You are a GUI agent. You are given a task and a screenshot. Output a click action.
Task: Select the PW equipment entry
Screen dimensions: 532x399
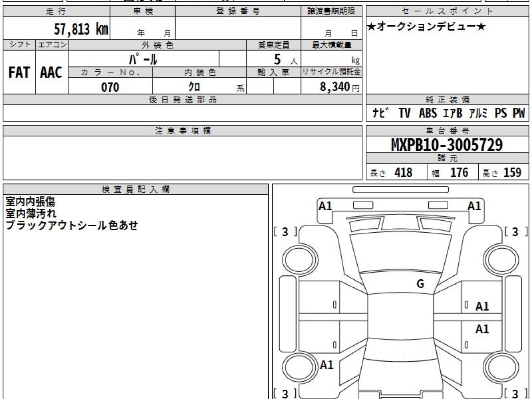click(x=519, y=113)
